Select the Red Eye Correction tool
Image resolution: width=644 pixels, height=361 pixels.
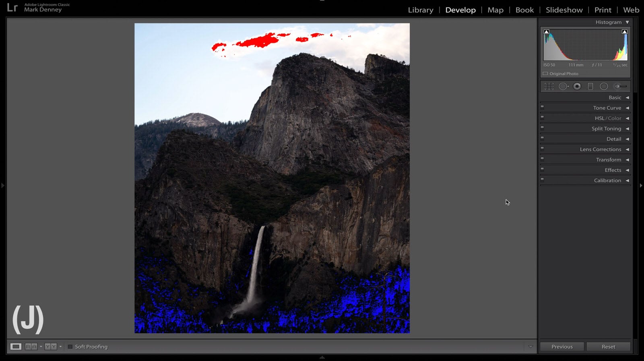point(577,86)
